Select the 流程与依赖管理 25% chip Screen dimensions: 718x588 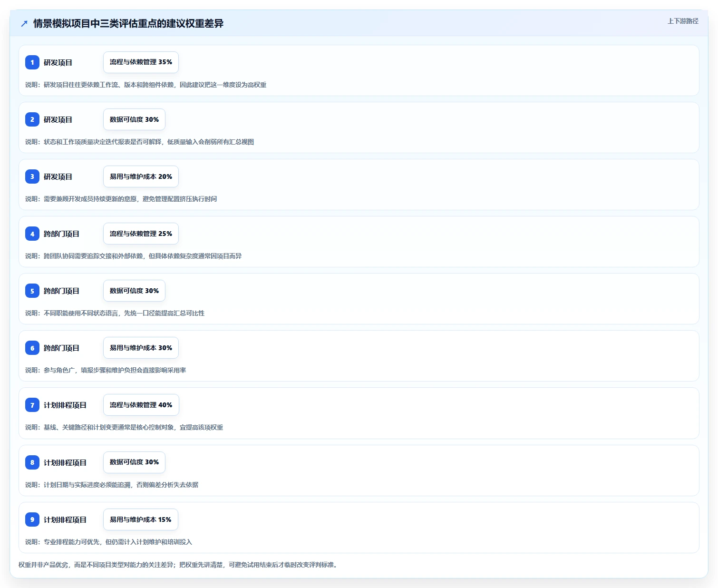141,234
